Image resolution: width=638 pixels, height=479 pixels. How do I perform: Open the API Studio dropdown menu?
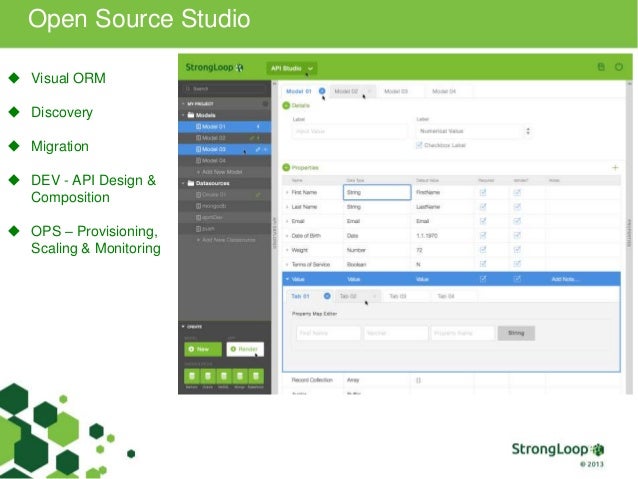click(292, 68)
